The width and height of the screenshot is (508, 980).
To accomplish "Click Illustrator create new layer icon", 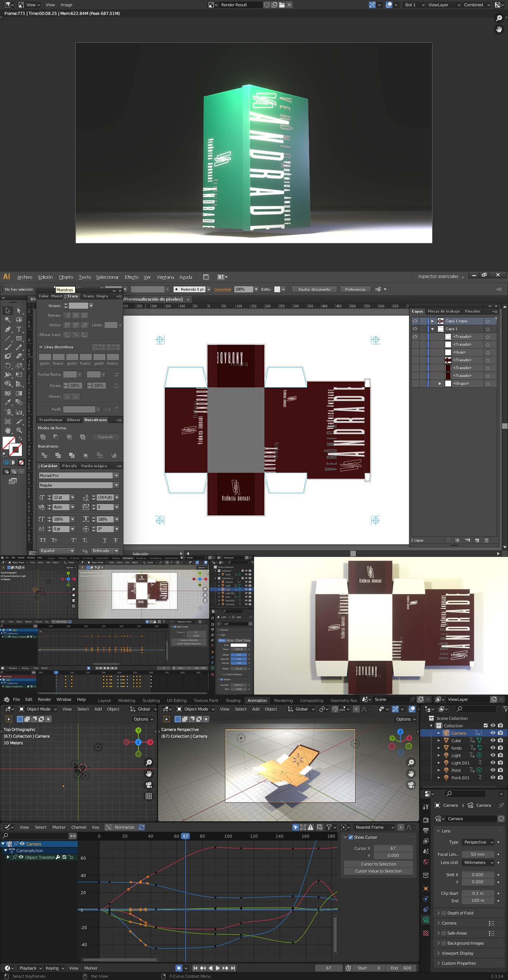I will coord(477,540).
